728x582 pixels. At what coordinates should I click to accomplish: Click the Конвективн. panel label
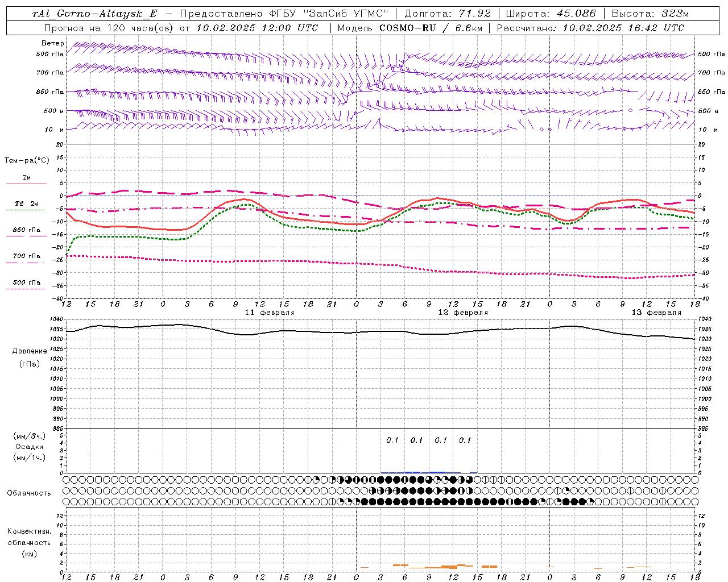[29, 531]
